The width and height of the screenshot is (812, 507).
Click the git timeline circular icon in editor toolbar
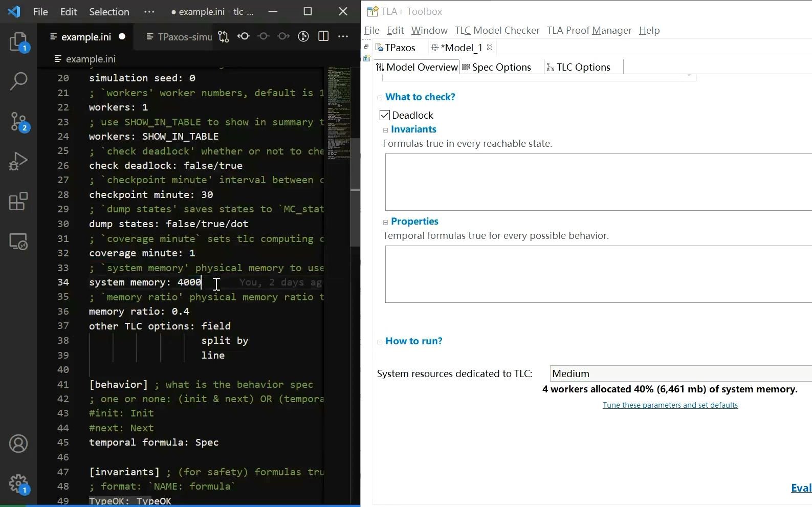tap(303, 36)
